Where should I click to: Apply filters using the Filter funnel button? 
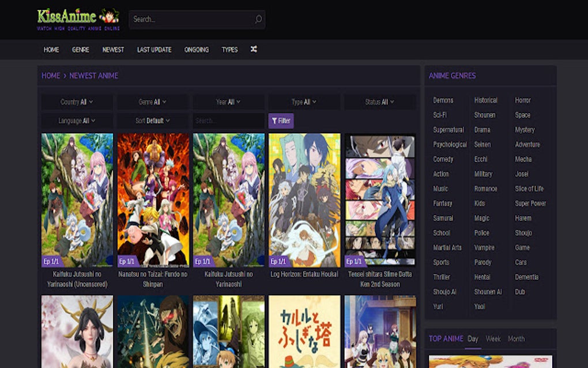[281, 121]
